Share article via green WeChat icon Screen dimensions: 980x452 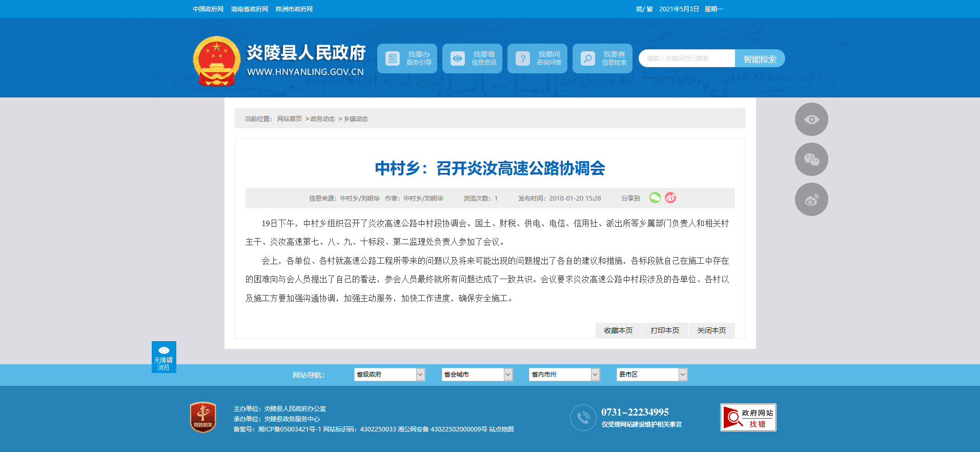pos(655,198)
